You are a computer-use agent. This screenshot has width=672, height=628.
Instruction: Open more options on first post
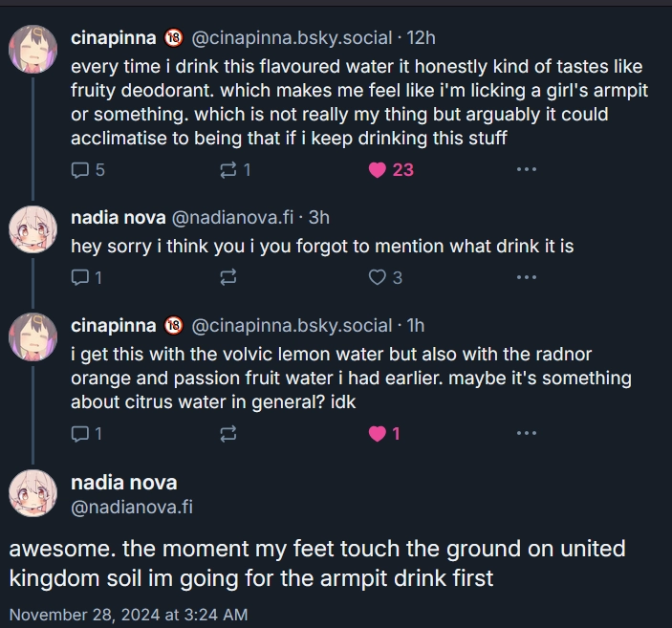(x=526, y=170)
